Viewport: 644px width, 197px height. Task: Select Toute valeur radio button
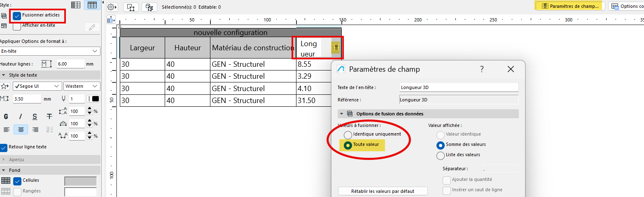pyautogui.click(x=348, y=145)
